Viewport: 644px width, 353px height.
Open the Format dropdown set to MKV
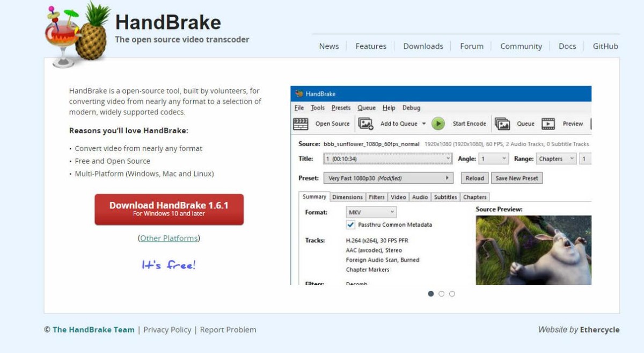pyautogui.click(x=370, y=212)
